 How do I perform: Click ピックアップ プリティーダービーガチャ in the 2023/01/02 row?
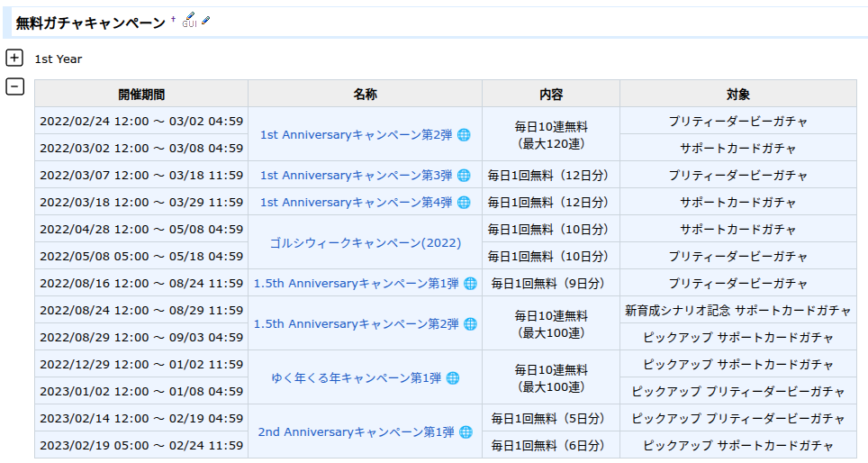pos(738,391)
